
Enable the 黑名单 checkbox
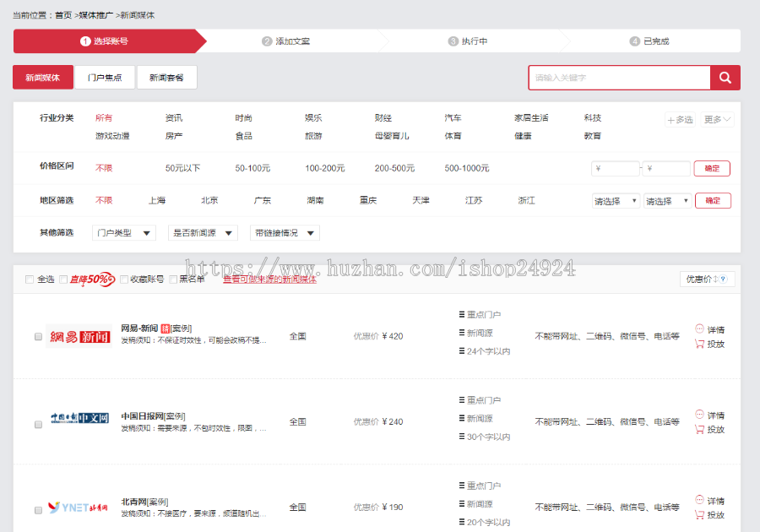[x=173, y=280]
